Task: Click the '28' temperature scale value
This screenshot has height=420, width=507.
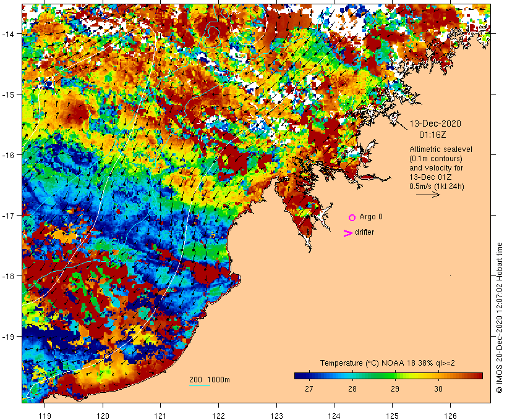Action: 352,388
